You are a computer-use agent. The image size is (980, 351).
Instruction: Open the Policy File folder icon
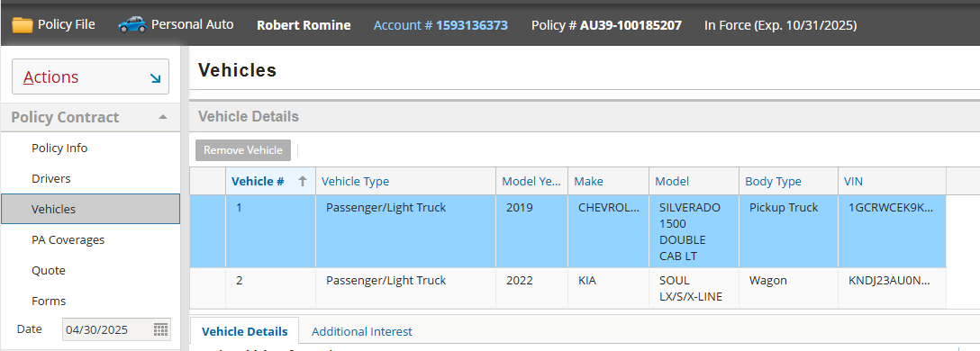click(23, 25)
